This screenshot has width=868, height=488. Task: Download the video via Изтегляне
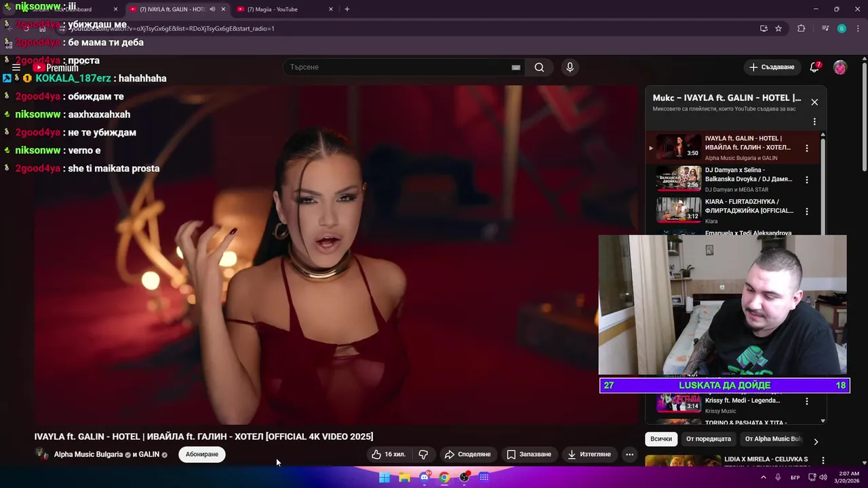589,454
